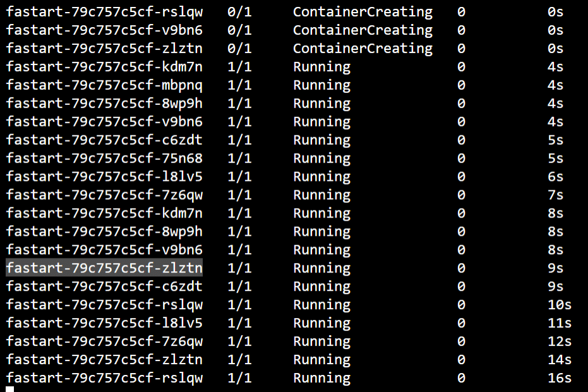The image size is (588, 392).
Task: Click the 12s age value
Action: (560, 341)
